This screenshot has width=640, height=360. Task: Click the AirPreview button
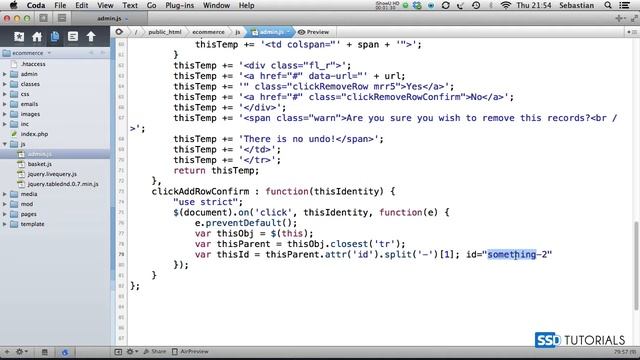pos(190,351)
